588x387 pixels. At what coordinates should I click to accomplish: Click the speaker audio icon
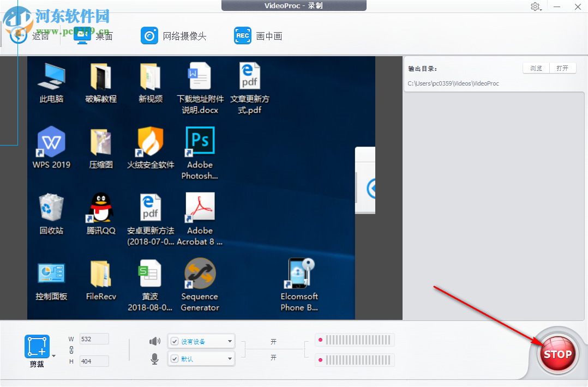(154, 341)
